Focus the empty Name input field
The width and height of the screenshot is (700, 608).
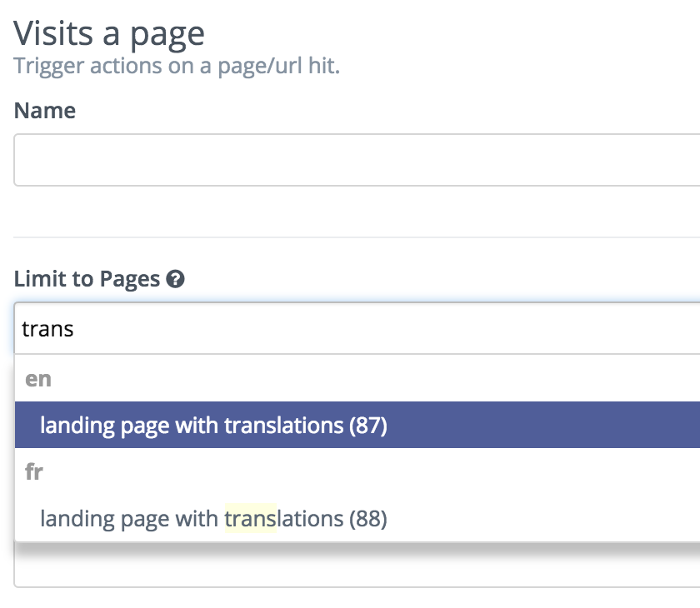click(357, 160)
